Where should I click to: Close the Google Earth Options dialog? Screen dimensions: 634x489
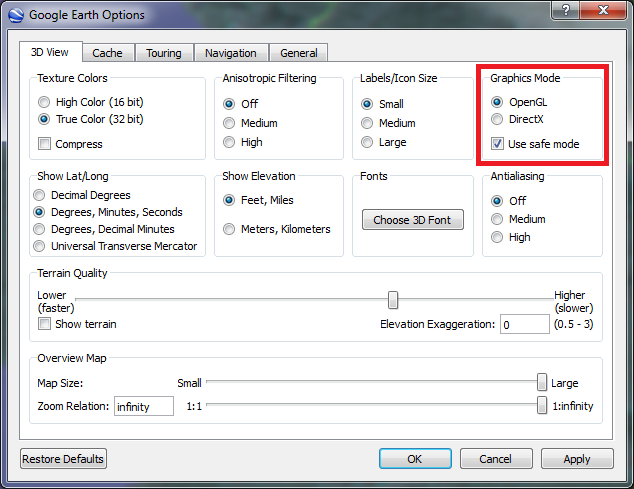pos(603,10)
